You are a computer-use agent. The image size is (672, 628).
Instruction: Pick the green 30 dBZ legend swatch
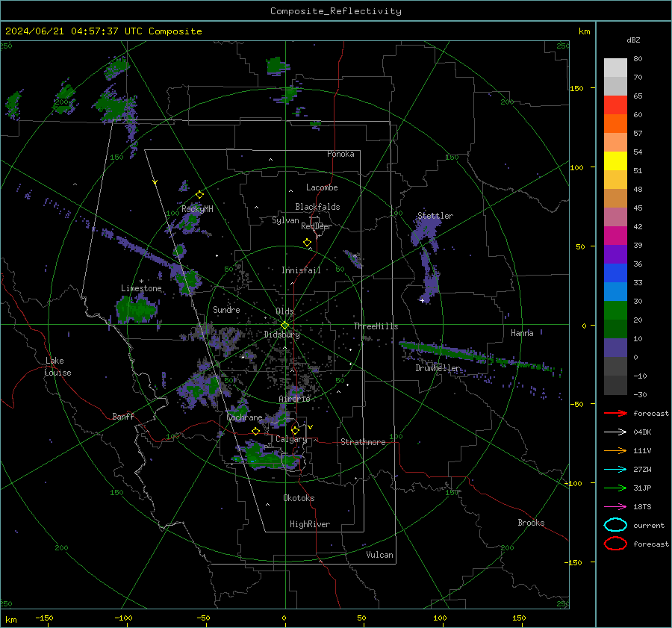pyautogui.click(x=615, y=311)
